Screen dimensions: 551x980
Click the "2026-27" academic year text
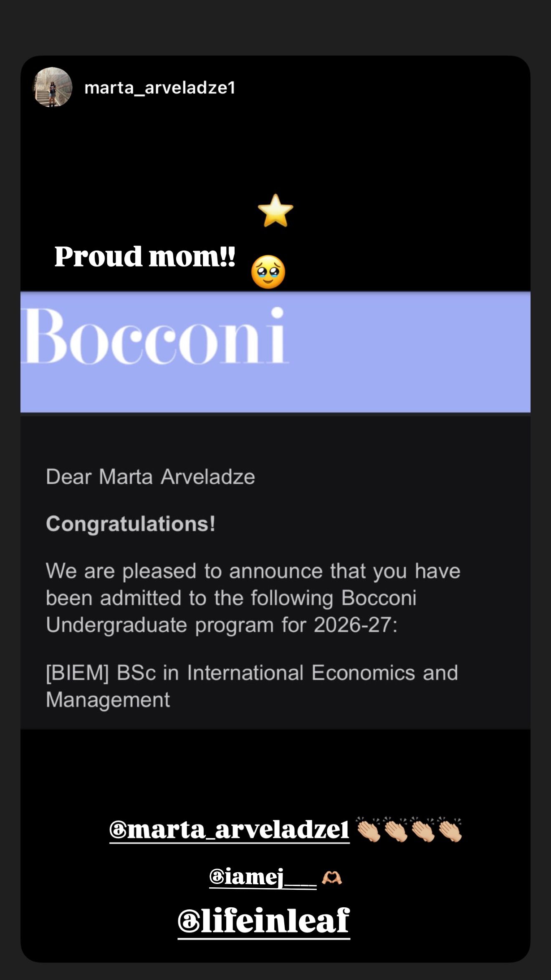point(353,625)
